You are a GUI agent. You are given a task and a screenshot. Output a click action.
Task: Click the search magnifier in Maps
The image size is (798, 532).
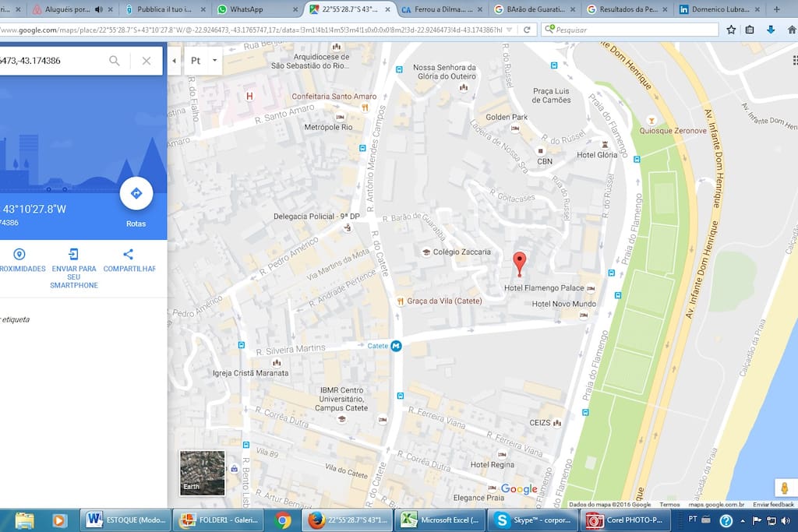(x=115, y=61)
